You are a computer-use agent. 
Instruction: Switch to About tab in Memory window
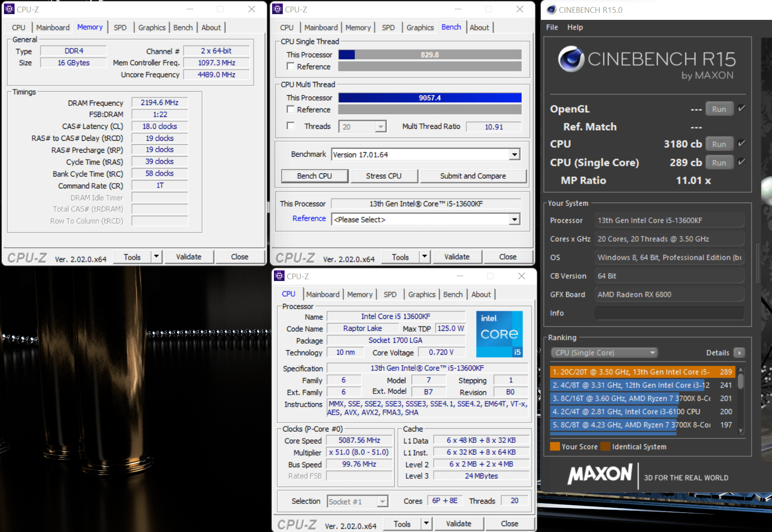pos(211,27)
